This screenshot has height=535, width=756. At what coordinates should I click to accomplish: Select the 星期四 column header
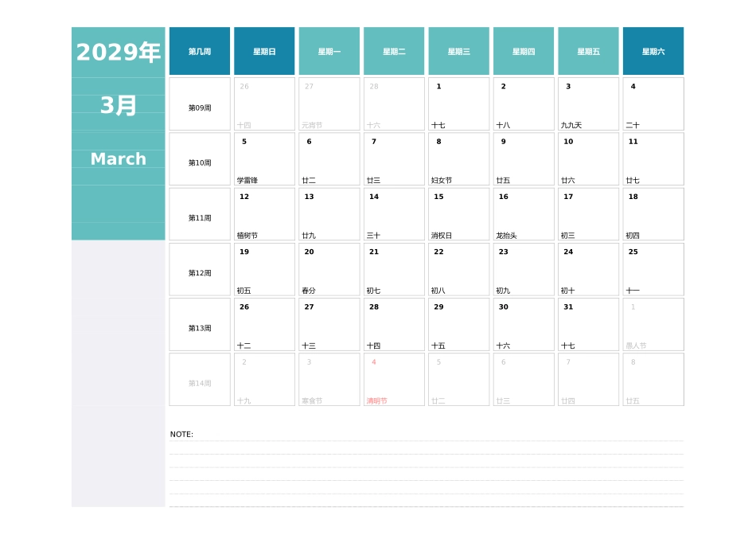[524, 51]
